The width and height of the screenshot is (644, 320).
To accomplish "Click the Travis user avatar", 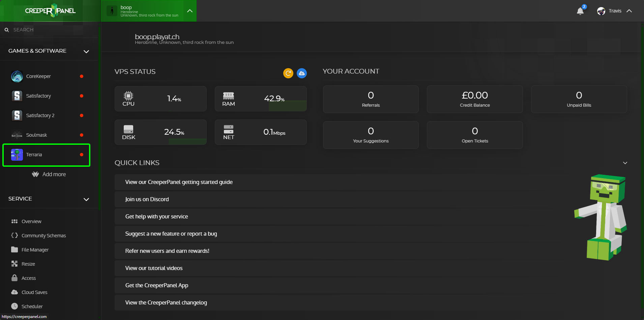I will [601, 11].
